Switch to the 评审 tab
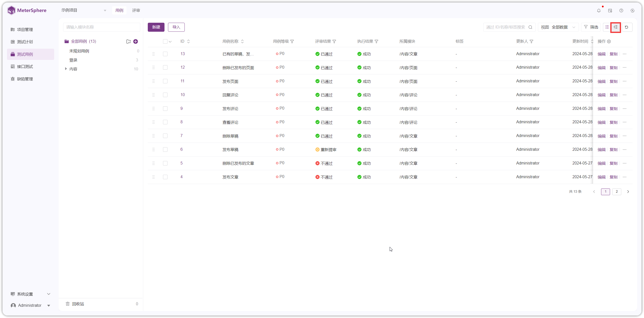This screenshot has width=644, height=318. click(x=136, y=10)
